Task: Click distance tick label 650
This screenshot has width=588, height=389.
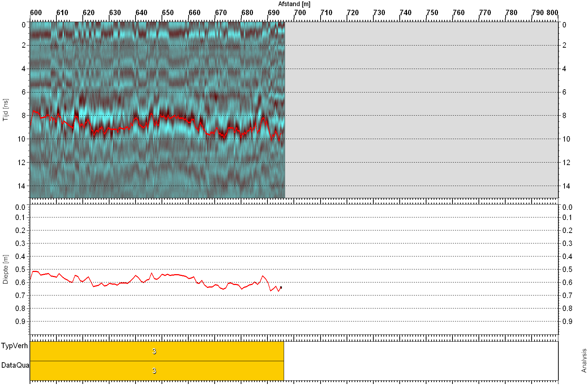Action: pos(168,13)
